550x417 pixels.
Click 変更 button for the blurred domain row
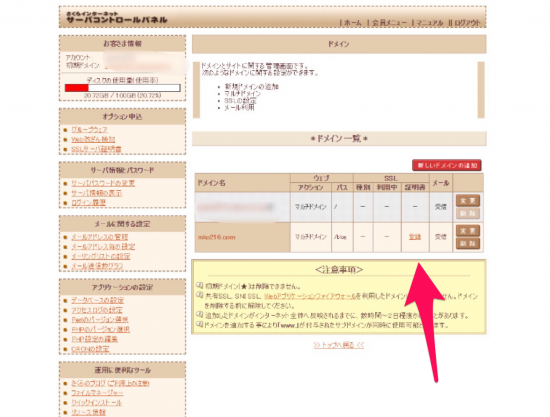click(x=468, y=201)
